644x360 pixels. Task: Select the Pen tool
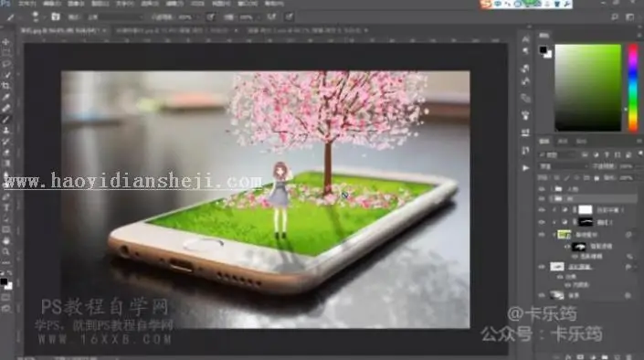tap(6, 196)
